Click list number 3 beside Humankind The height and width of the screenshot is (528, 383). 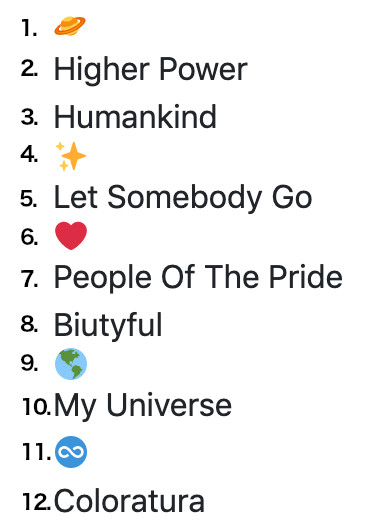(x=29, y=118)
